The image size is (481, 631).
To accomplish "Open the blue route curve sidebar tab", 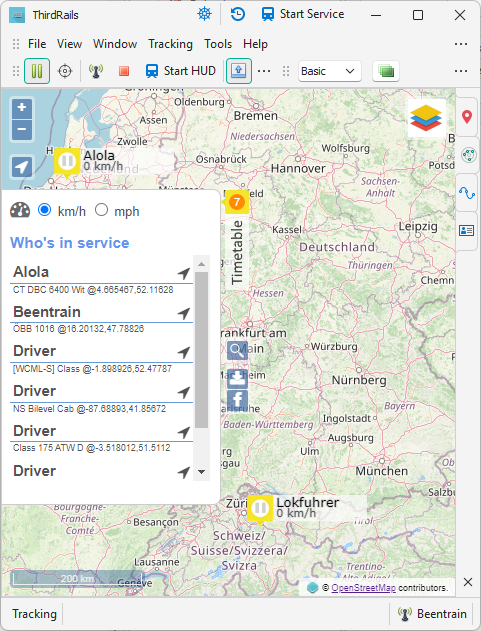I will pos(467,193).
